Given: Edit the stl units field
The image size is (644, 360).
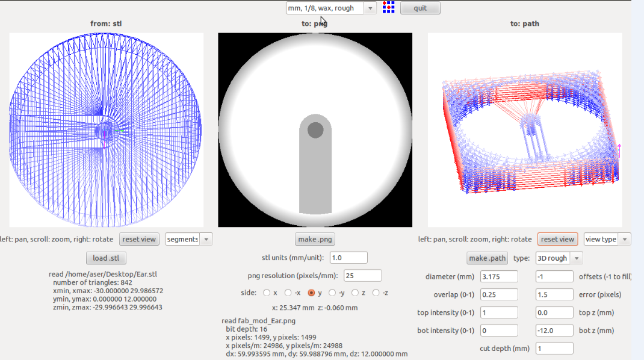Looking at the screenshot, I should (x=348, y=258).
